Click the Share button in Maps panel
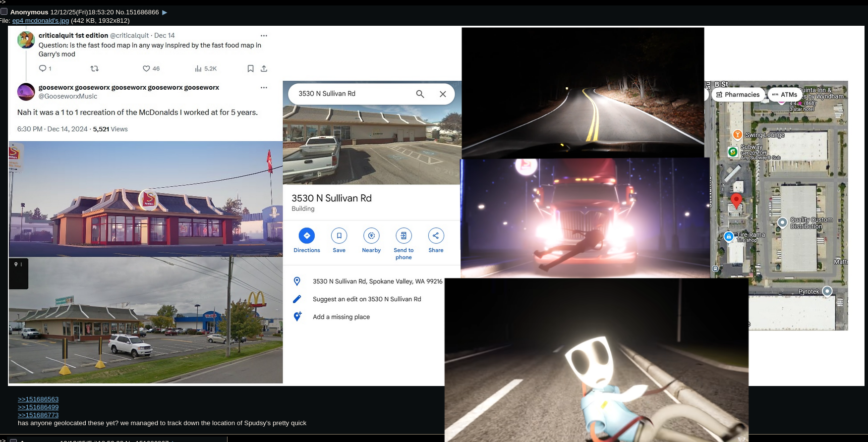The image size is (868, 442). (436, 240)
